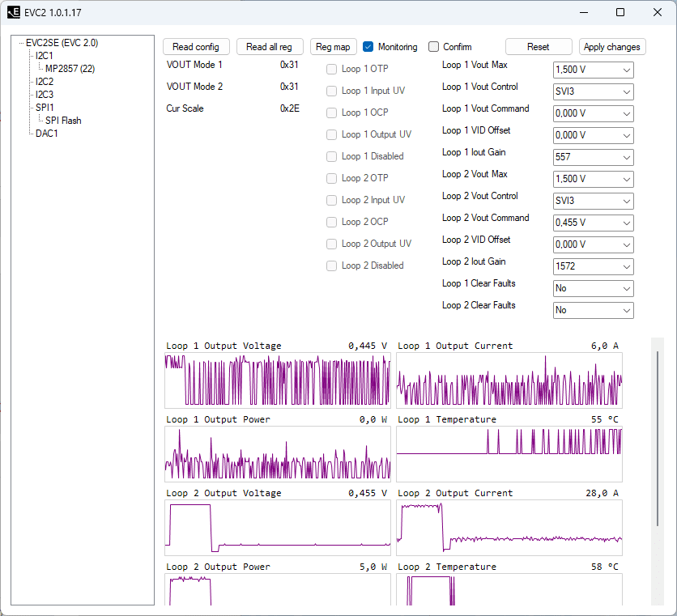The width and height of the screenshot is (677, 616).
Task: Click the Loop 1 Output Current graph
Action: (x=509, y=380)
